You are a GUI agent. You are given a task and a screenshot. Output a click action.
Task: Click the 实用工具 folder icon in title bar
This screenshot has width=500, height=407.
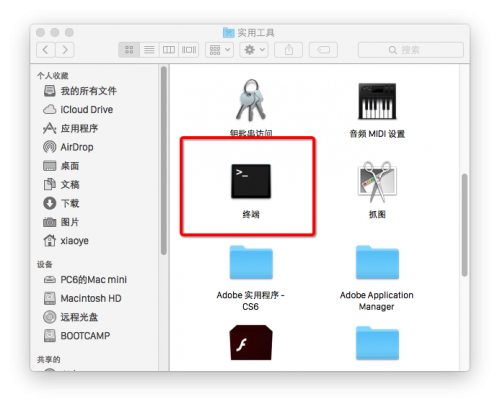tap(229, 33)
